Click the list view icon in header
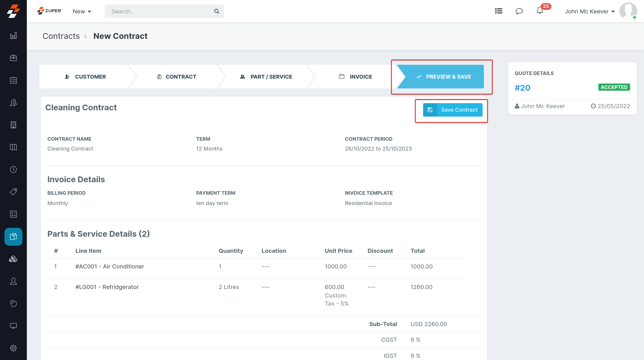Viewport: 644px width, 360px height. click(498, 11)
